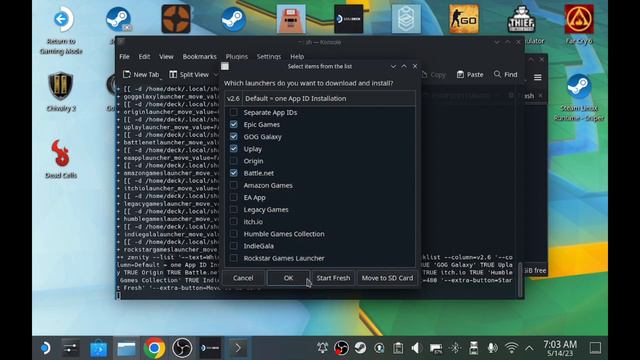Image resolution: width=640 pixels, height=360 pixels.
Task: Open the Far Cry 6 desktop icon
Action: (x=579, y=24)
